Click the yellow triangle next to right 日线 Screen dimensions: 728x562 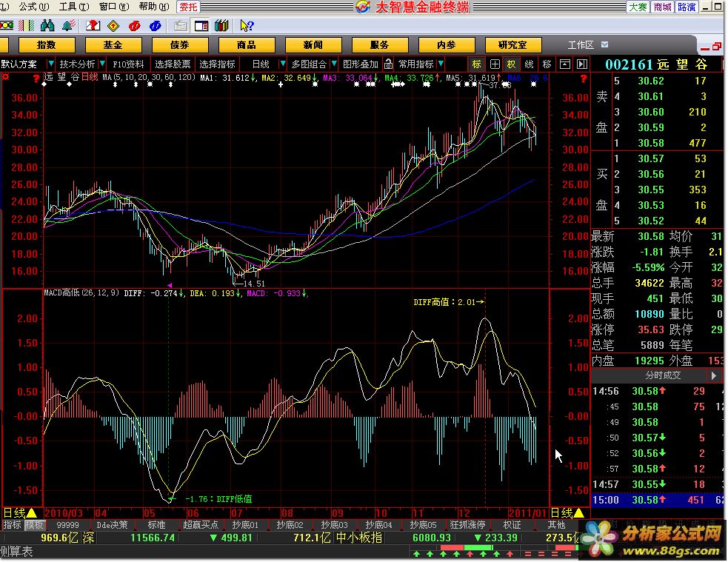[579, 513]
